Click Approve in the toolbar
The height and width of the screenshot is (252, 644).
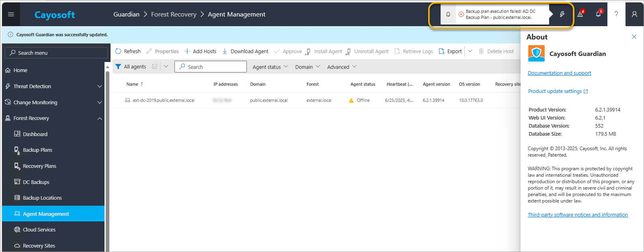(x=288, y=52)
